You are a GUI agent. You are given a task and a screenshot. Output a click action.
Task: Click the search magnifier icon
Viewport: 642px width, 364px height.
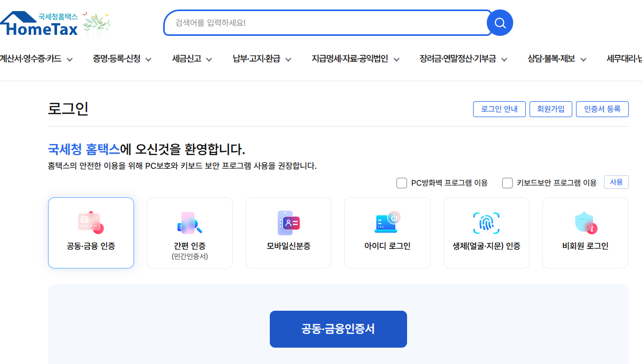[x=499, y=23]
